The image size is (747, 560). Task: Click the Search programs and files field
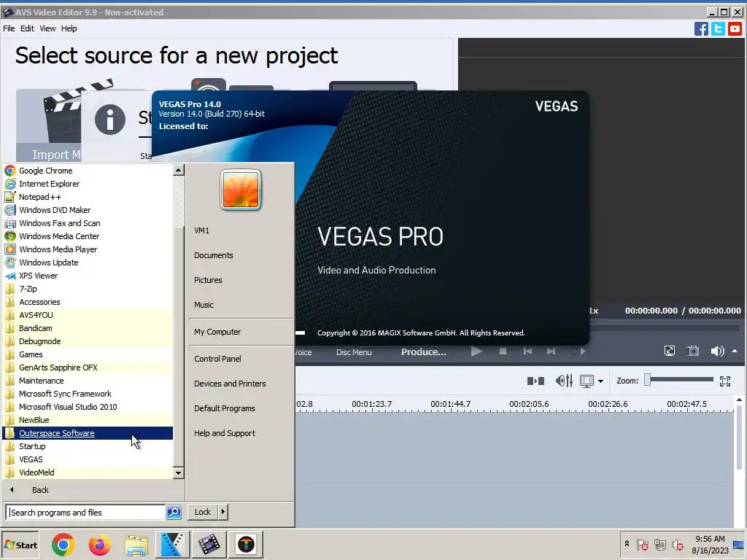click(86, 513)
